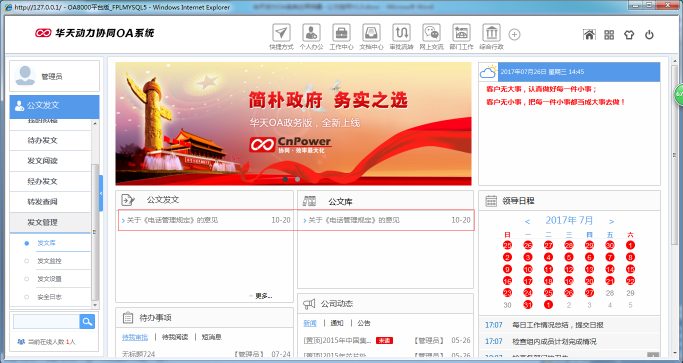Click the 领导日程 calendar icon

[491, 201]
